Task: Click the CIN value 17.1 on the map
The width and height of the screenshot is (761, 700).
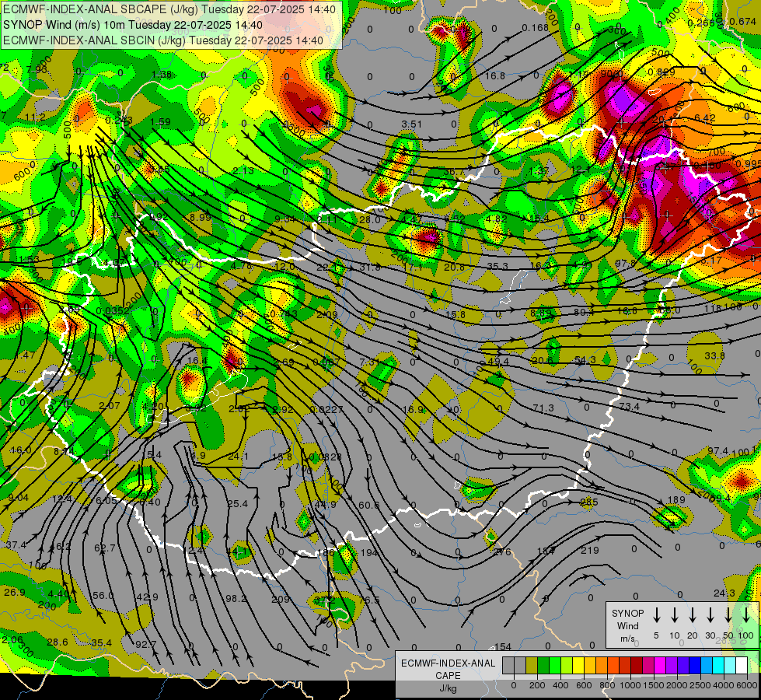Action: [x=413, y=268]
